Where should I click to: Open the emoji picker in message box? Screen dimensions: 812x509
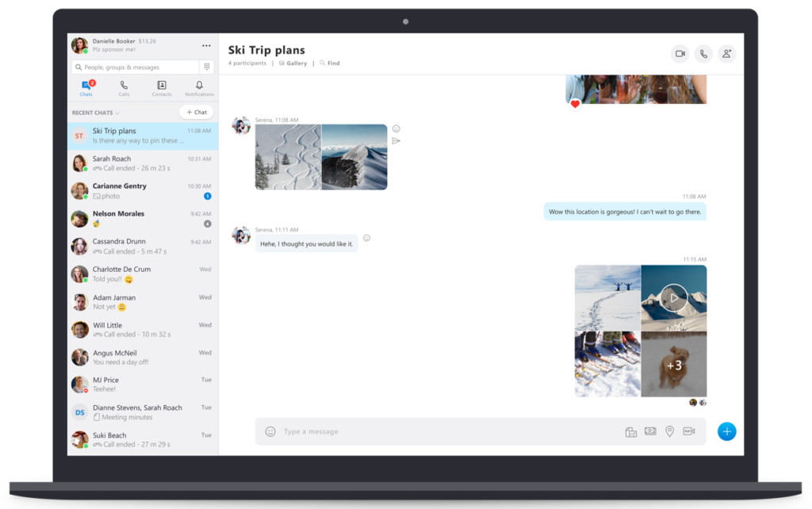click(270, 431)
